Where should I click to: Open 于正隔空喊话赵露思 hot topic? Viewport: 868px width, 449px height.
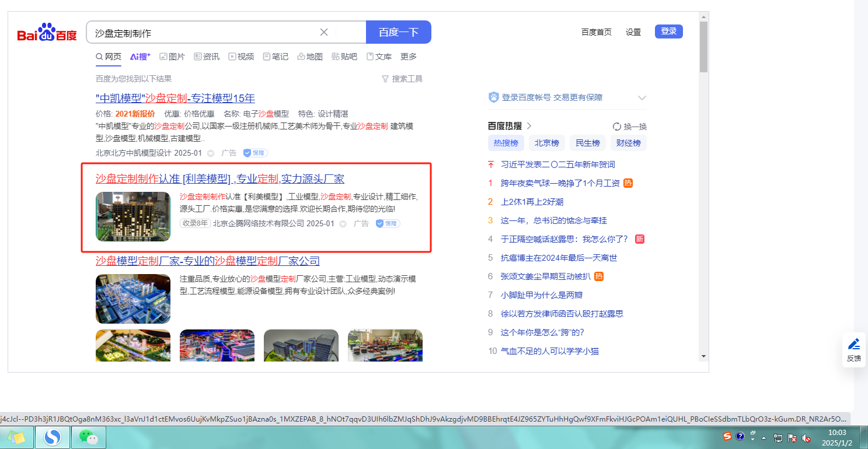[x=564, y=239]
